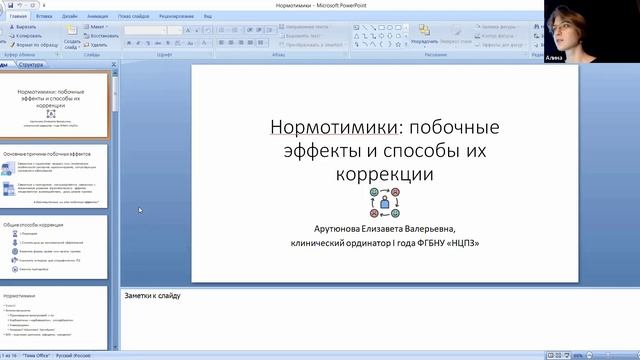Open the font name combo box
Image resolution: width=640 pixels, height=360 pixels.
(x=146, y=30)
